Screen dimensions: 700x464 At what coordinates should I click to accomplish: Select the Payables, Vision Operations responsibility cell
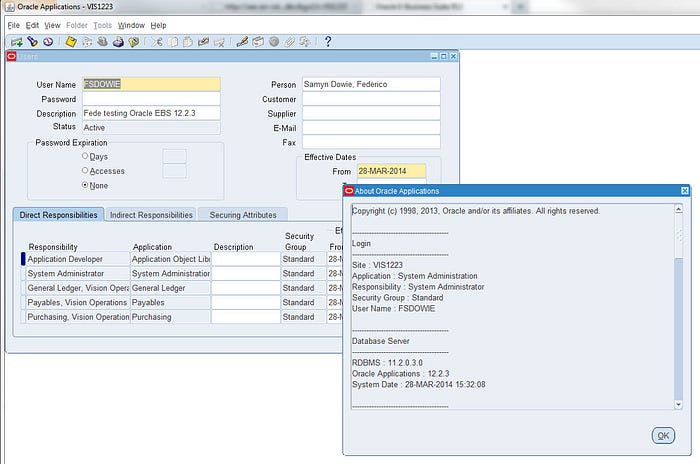coord(78,302)
